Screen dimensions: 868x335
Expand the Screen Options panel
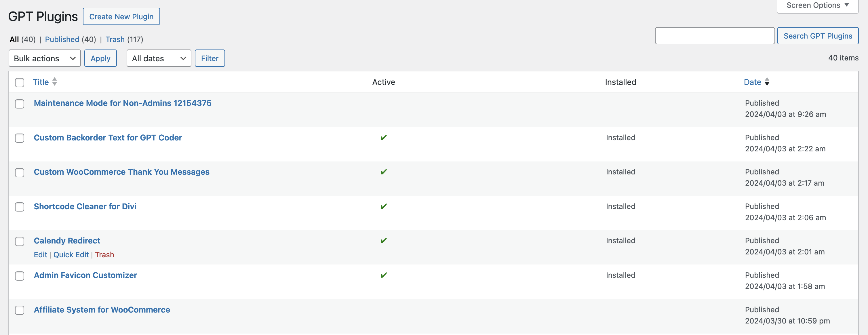(x=817, y=5)
